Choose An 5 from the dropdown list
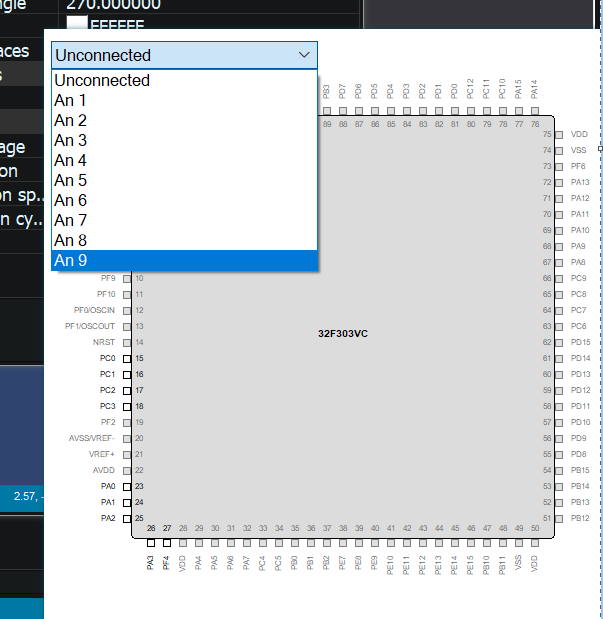The image size is (603, 619). pyautogui.click(x=184, y=180)
